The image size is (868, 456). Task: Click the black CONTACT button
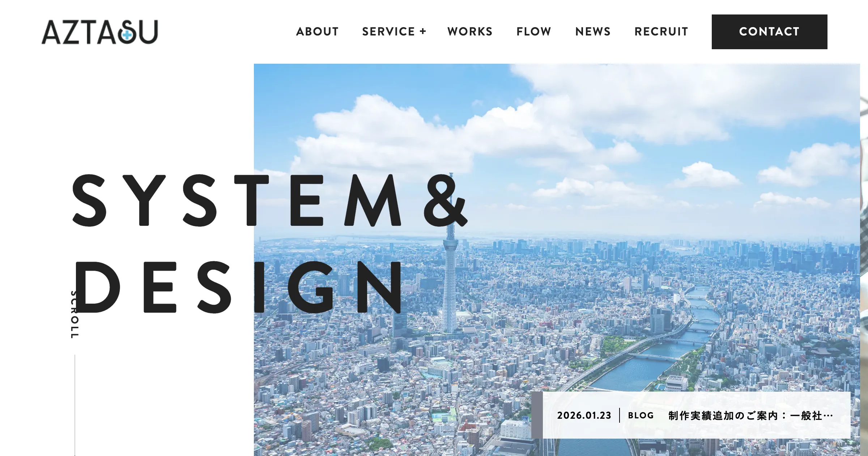click(x=769, y=32)
